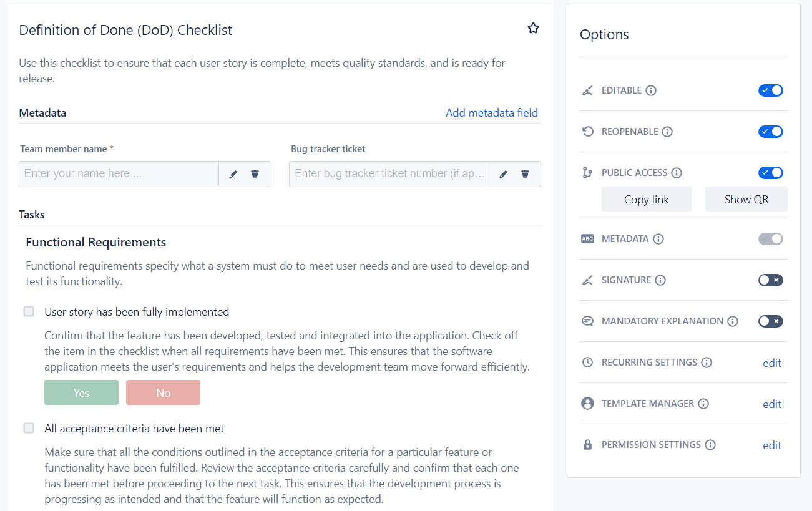Click the Recurring Settings clock icon

click(587, 362)
